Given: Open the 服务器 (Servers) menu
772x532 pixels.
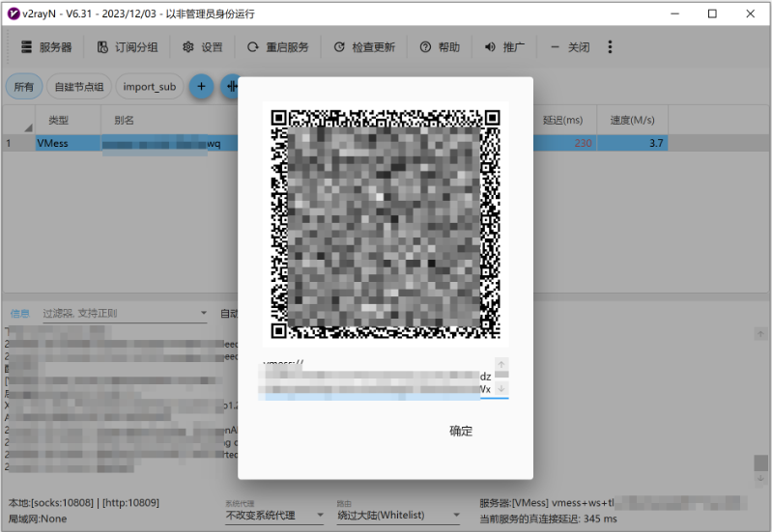Looking at the screenshot, I should pos(46,47).
